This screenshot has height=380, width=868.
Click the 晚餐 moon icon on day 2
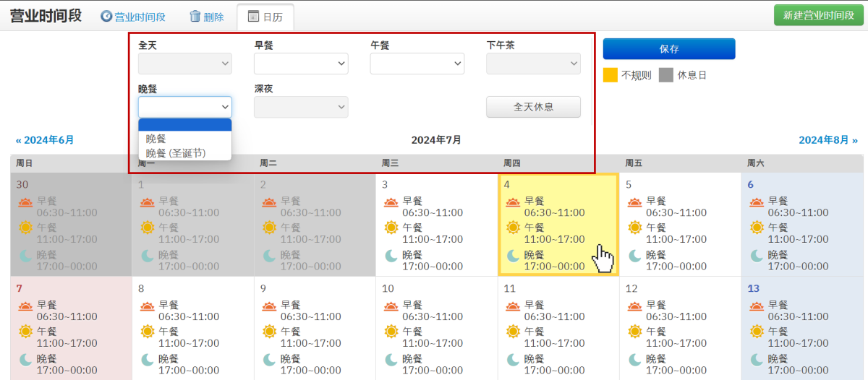[x=269, y=255]
